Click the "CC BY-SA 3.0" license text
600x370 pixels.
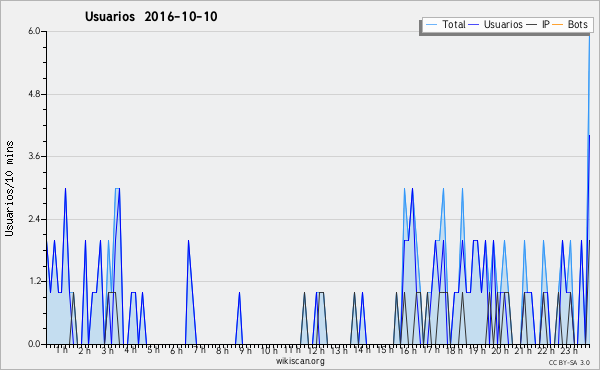[x=569, y=362]
